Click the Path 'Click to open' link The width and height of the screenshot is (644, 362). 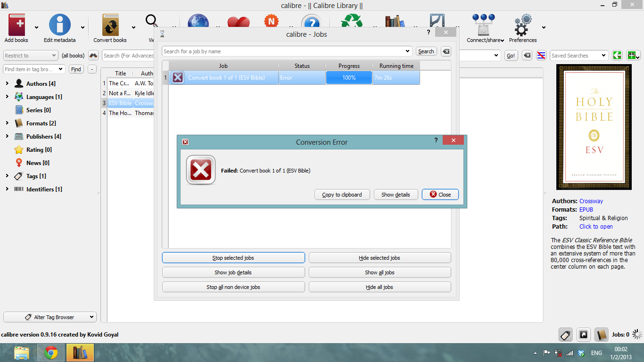(x=596, y=227)
